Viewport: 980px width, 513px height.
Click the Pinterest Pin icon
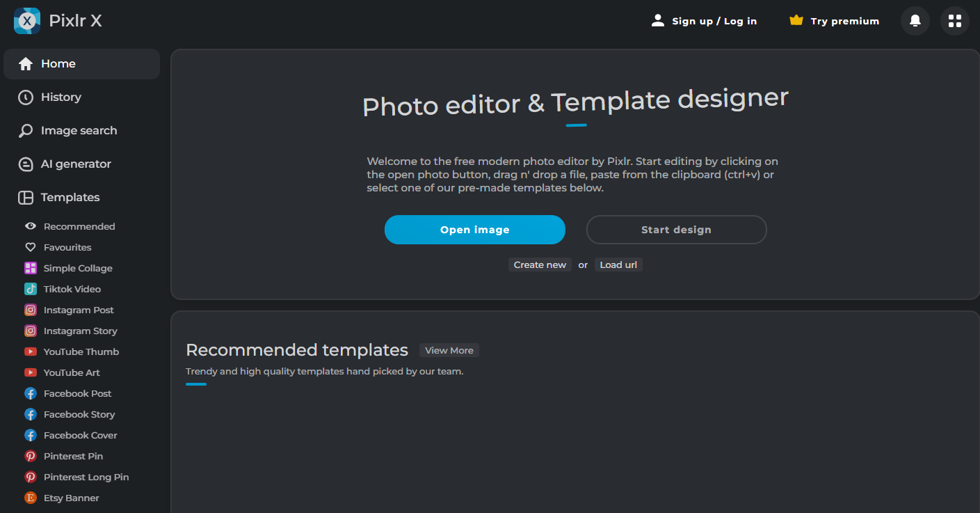31,456
